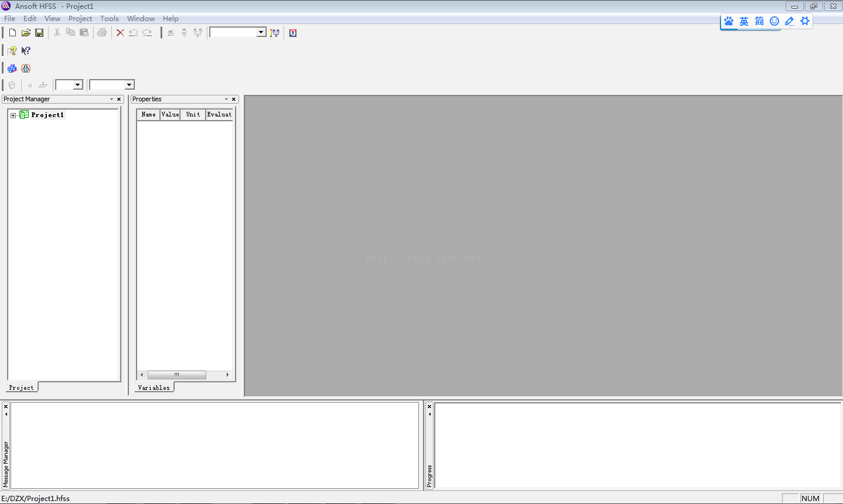This screenshot has height=504, width=843.
Task: Insert HFSS design with blue blocks icon
Action: (12, 68)
